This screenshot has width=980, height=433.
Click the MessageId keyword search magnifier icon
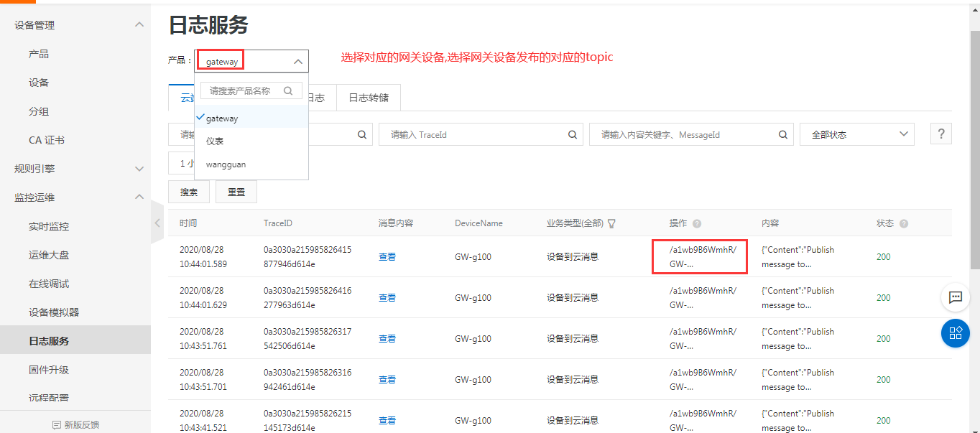[783, 134]
